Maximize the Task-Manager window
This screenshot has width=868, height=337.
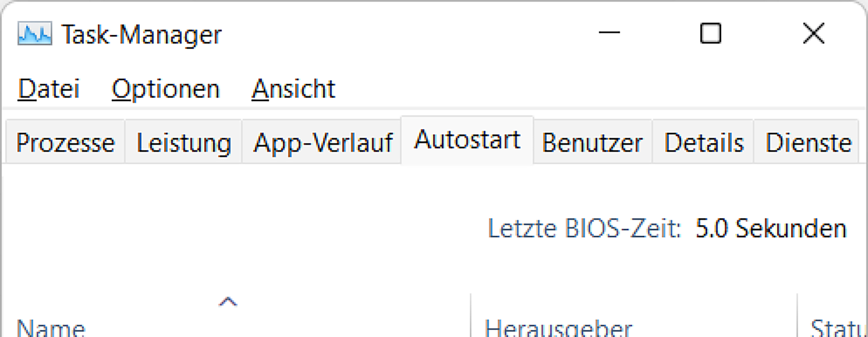(710, 33)
